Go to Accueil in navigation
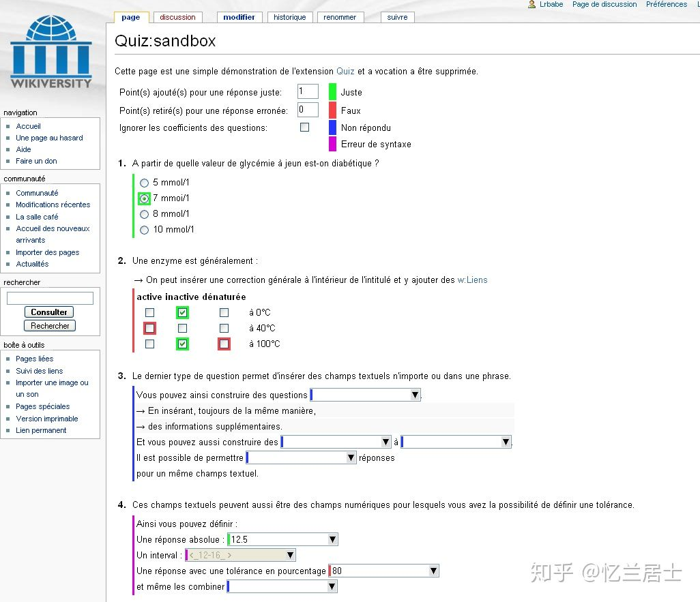The height and width of the screenshot is (602, 700). [28, 126]
